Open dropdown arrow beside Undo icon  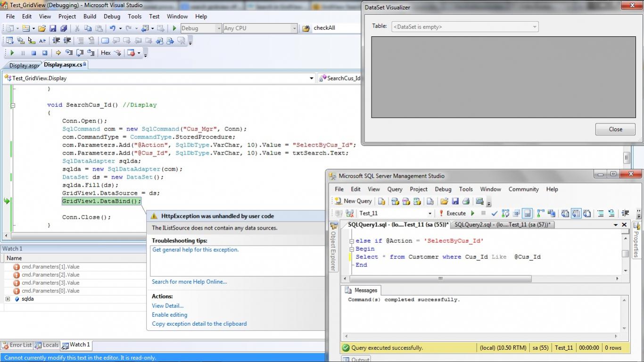point(120,28)
